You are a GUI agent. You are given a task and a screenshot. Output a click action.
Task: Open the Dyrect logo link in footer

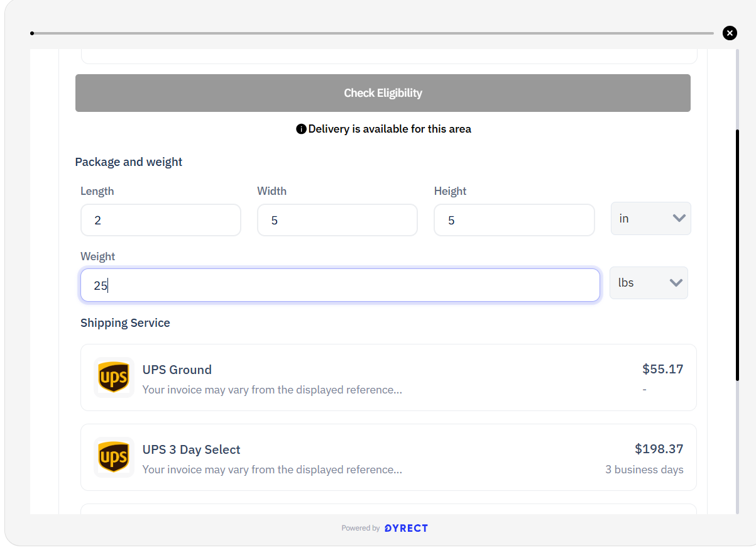(406, 528)
